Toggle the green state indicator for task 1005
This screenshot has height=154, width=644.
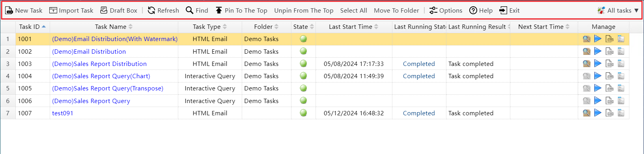click(x=303, y=88)
